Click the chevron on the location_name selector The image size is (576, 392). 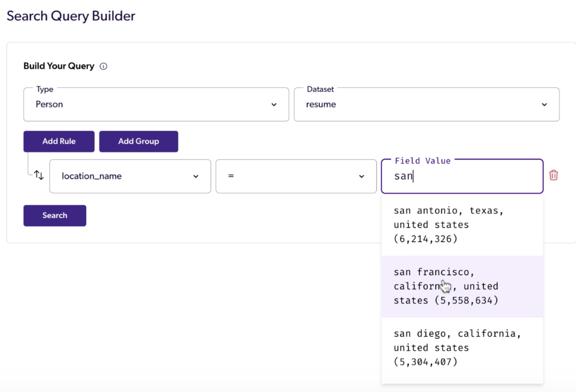(196, 177)
